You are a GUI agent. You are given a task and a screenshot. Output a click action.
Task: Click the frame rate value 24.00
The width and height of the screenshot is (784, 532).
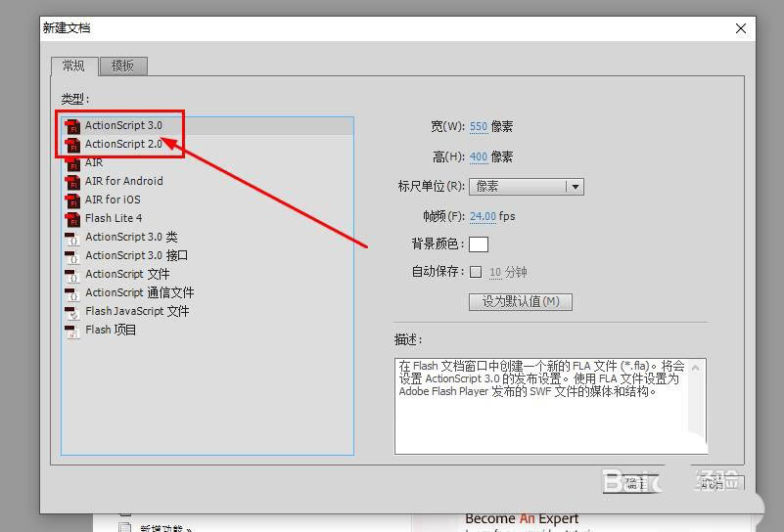[x=483, y=216]
